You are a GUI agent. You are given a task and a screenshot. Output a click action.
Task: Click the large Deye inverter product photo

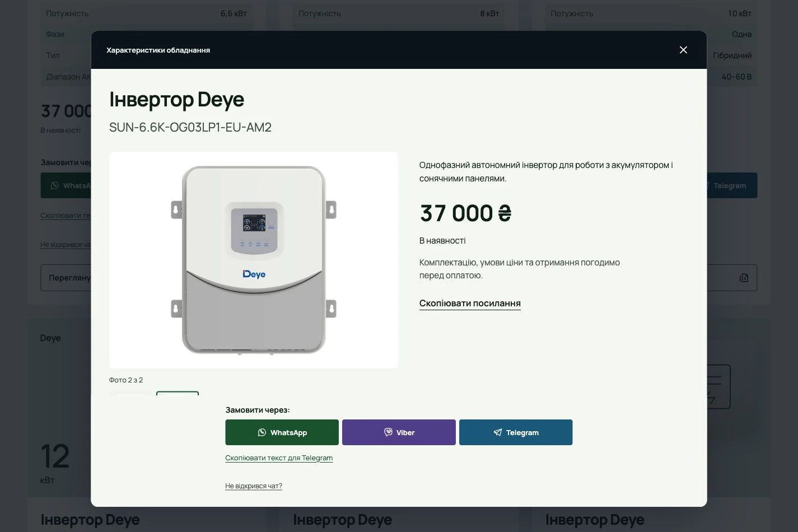[254, 260]
